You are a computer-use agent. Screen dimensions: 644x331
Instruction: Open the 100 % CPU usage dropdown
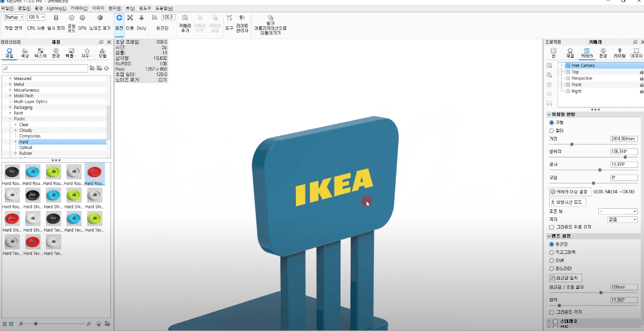36,17
